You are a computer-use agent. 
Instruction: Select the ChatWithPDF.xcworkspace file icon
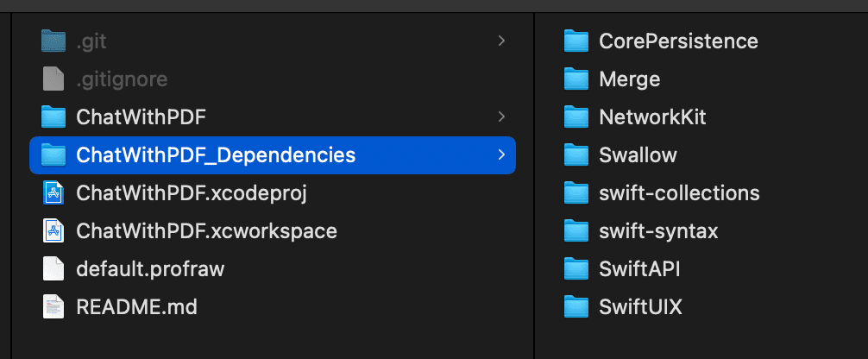[53, 230]
